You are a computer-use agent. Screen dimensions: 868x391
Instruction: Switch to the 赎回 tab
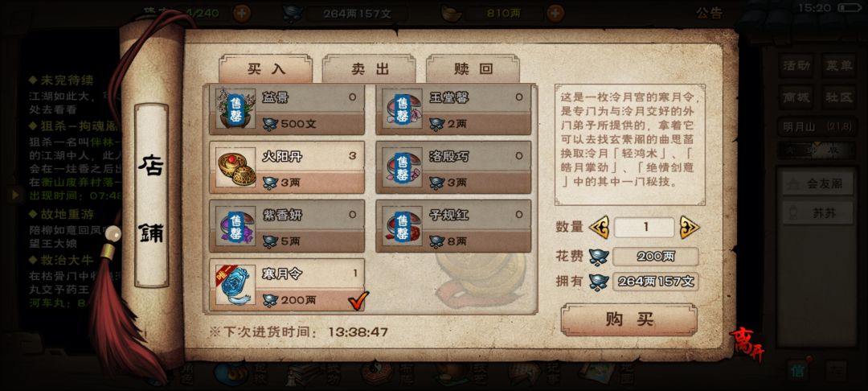[x=473, y=68]
